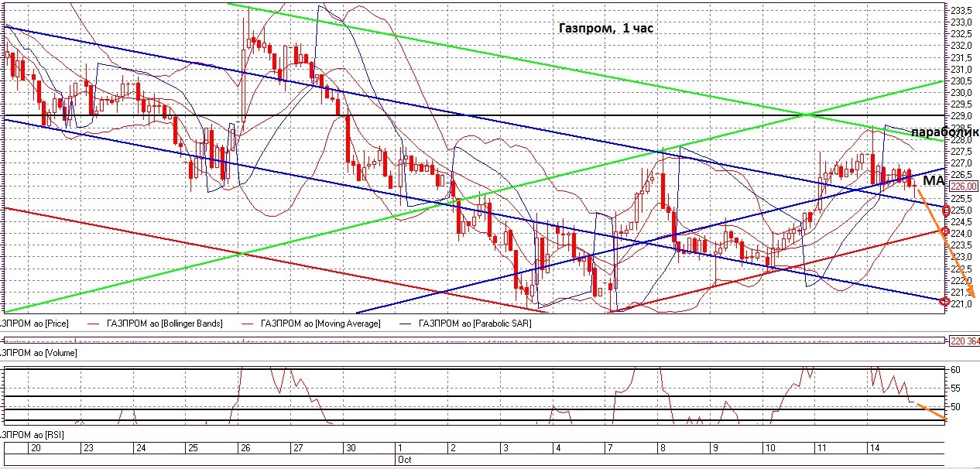Viewport: 980px width, 469px height.
Task: Click the volume value 220 364
Action: pyautogui.click(x=965, y=341)
